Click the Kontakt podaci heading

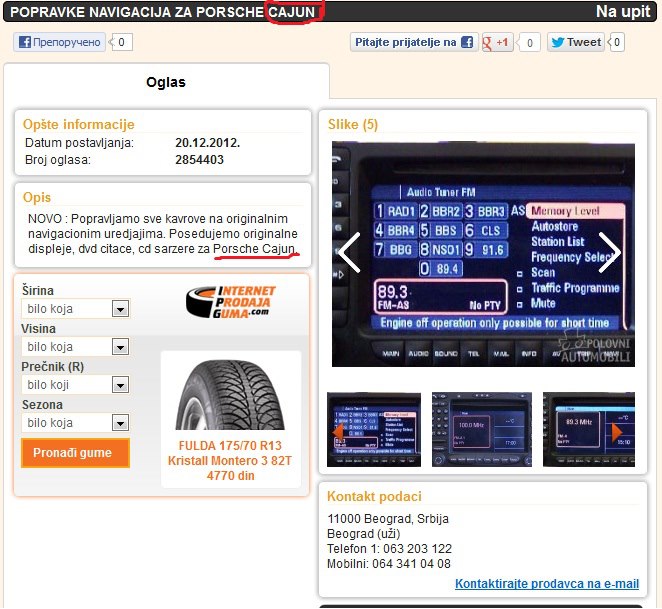[x=374, y=496]
